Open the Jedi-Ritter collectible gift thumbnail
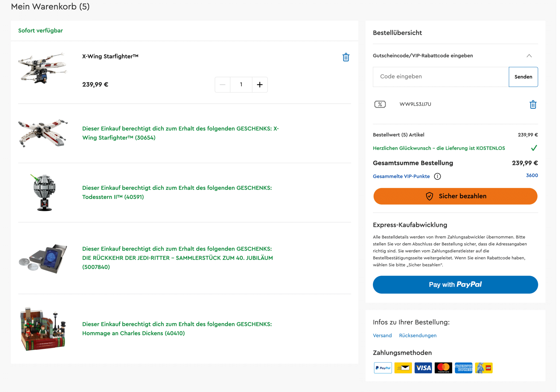Image resolution: width=560 pixels, height=392 pixels. pos(43,259)
